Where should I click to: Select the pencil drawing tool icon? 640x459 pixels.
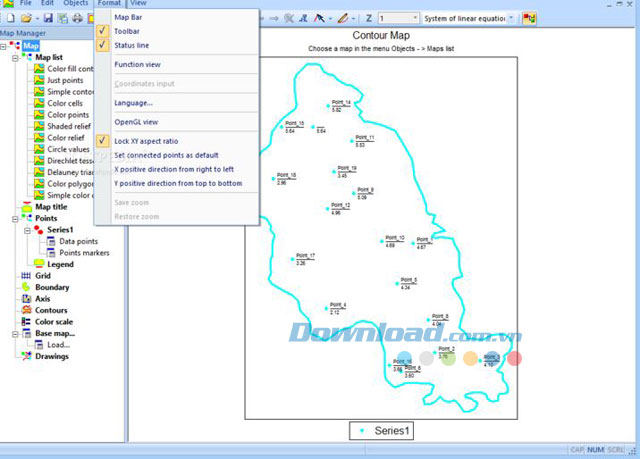click(343, 18)
